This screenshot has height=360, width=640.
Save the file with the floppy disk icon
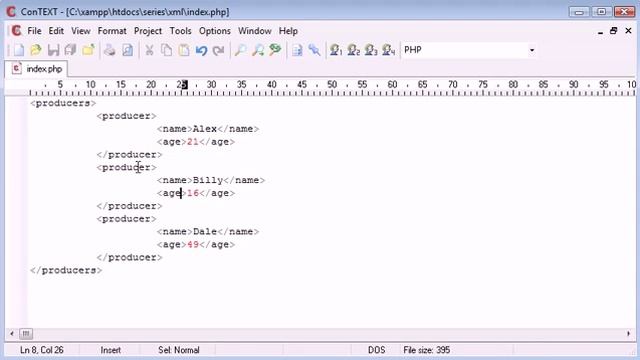click(x=53, y=50)
